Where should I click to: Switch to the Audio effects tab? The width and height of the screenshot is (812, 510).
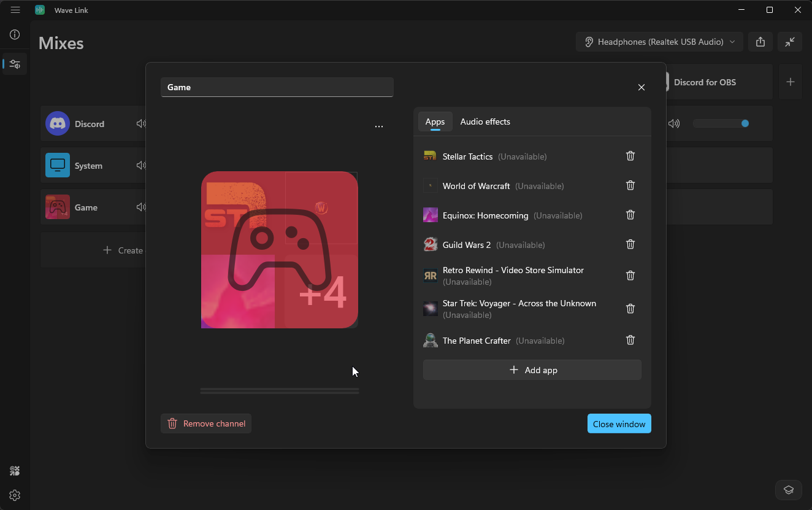485,122
